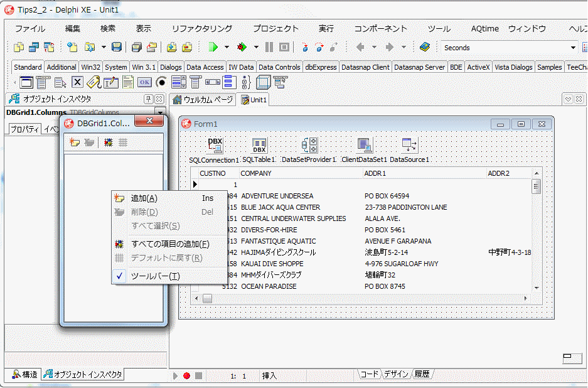
Task: Select the TButton OK component on palette
Action: click(x=144, y=82)
